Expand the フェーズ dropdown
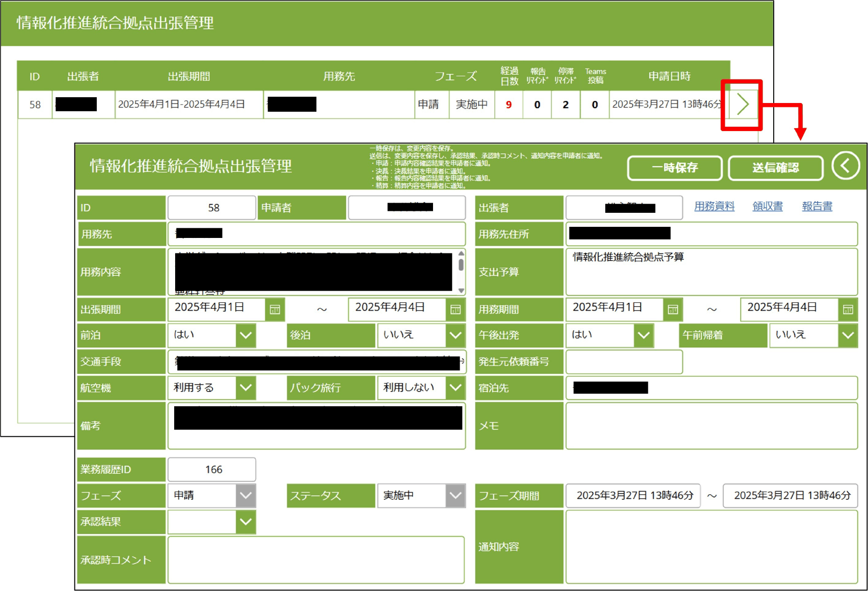 [246, 496]
